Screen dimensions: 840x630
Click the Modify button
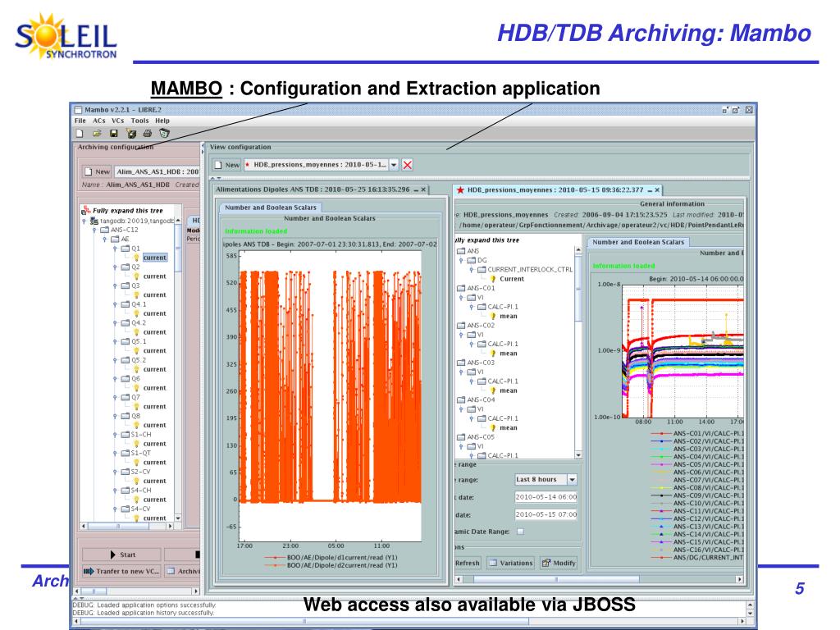(x=558, y=563)
